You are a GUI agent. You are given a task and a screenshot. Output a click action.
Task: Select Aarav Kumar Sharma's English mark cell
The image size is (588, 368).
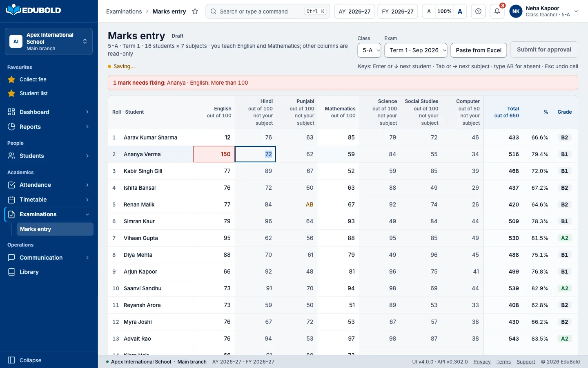point(214,137)
